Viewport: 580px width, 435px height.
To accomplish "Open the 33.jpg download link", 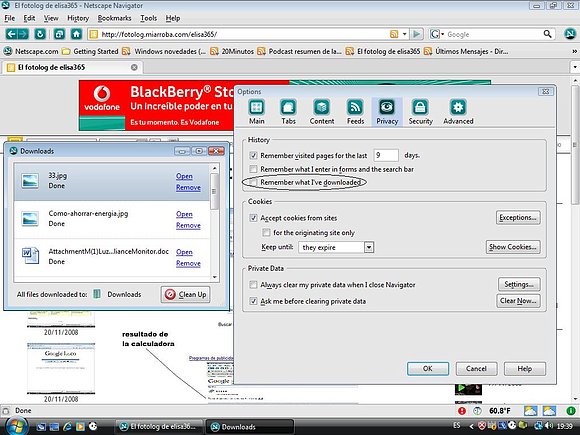I will (184, 176).
